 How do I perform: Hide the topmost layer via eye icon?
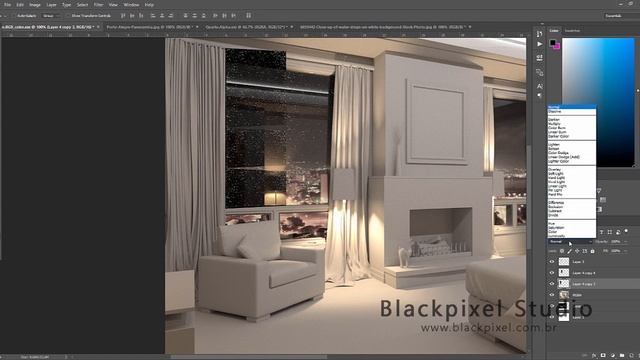tap(552, 262)
